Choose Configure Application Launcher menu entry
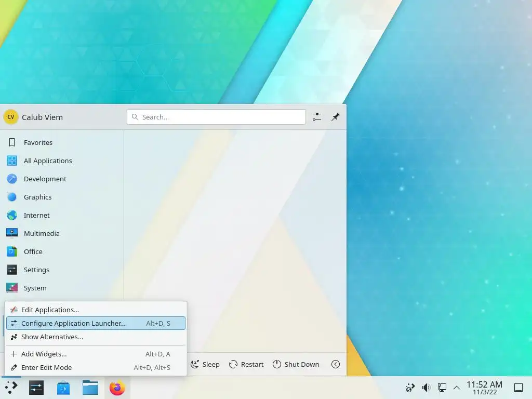 96,323
